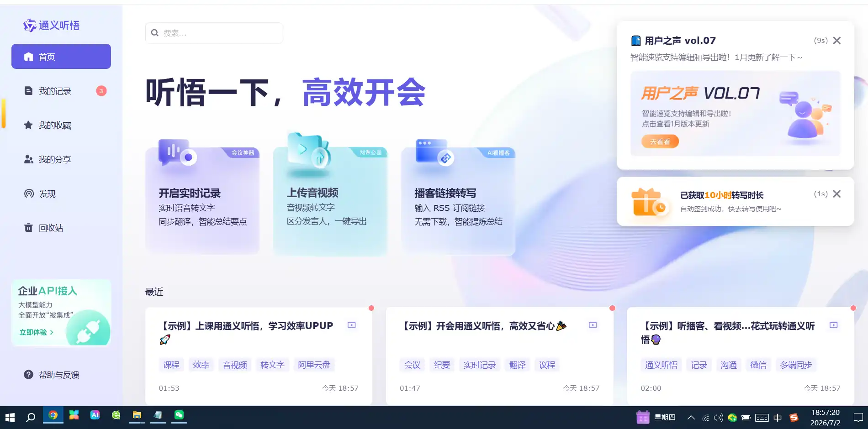Viewport: 868px width, 429px height.
Task: Focus the 搜索 search input field
Action: pyautogui.click(x=214, y=33)
